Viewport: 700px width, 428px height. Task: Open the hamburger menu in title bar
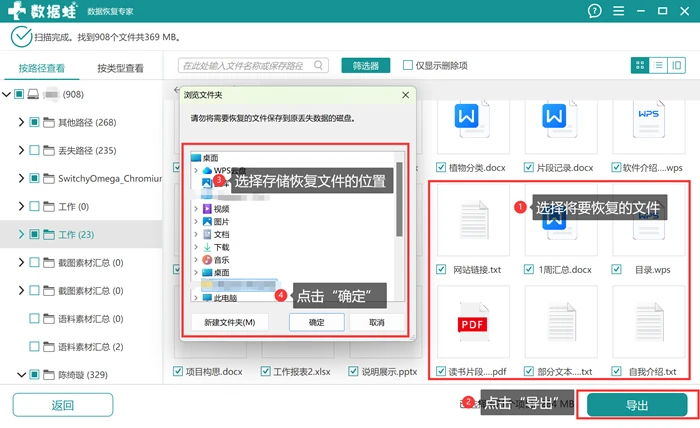tap(618, 11)
